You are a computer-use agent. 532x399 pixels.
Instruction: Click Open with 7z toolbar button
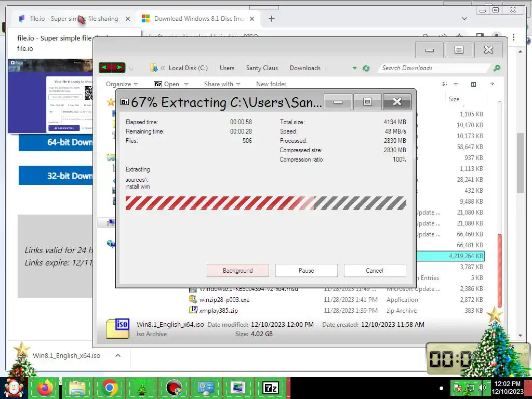[x=167, y=84]
